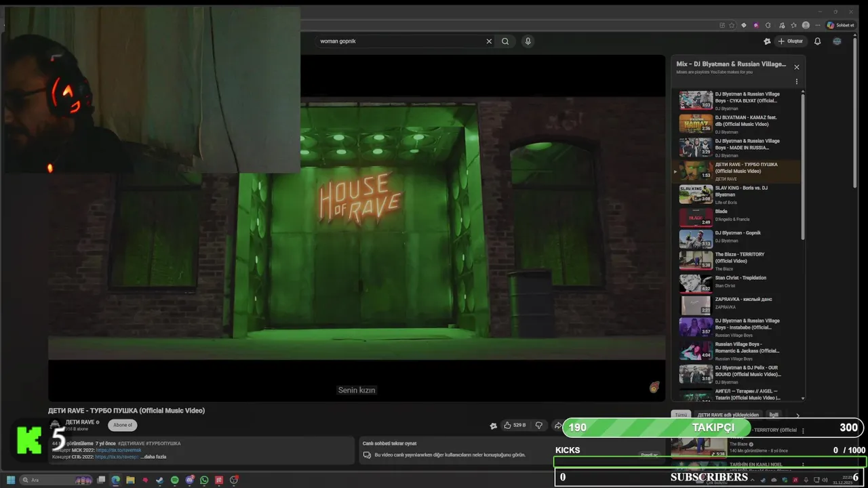Select the Tümü filter chip

[681, 415]
